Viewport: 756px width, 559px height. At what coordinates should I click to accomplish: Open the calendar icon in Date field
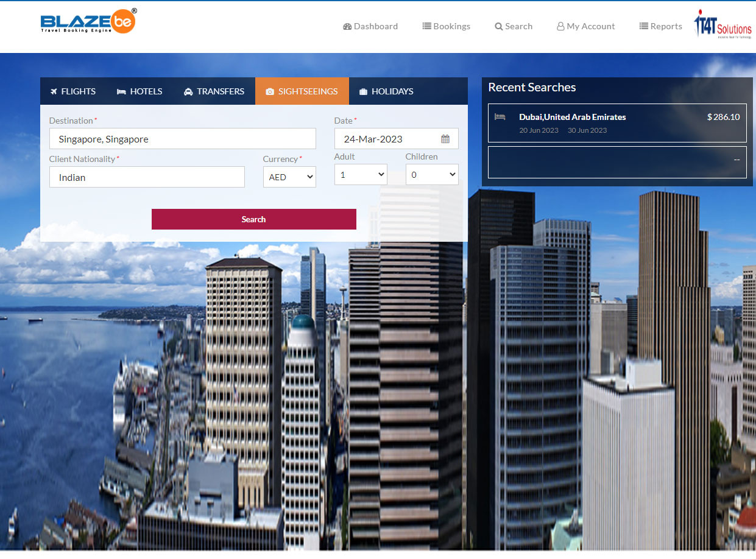445,139
